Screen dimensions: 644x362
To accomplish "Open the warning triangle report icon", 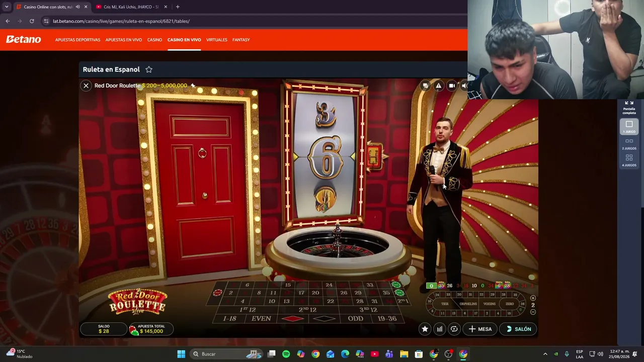I will (x=439, y=85).
